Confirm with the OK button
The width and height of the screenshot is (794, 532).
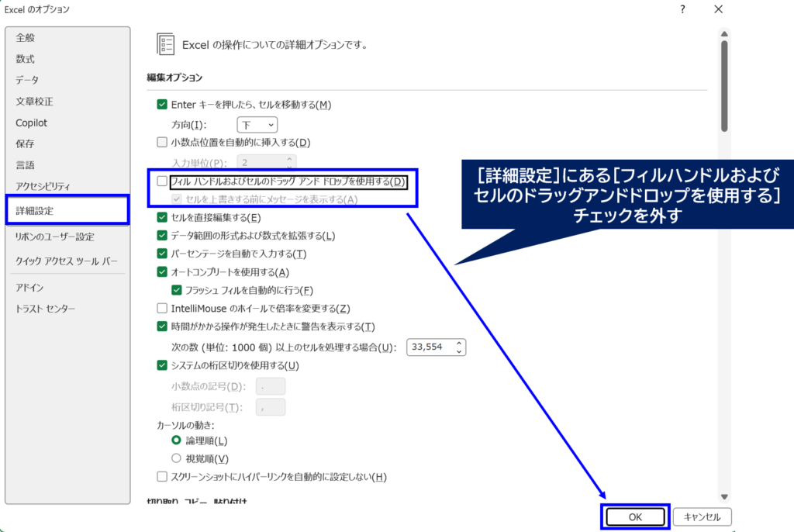[635, 516]
